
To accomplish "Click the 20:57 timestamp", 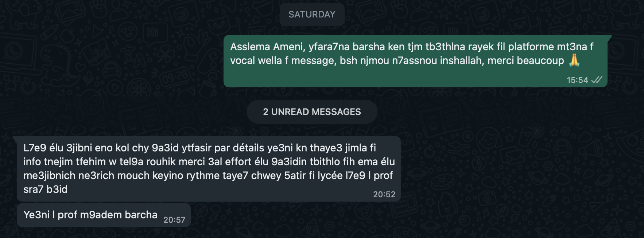I will pos(174,220).
